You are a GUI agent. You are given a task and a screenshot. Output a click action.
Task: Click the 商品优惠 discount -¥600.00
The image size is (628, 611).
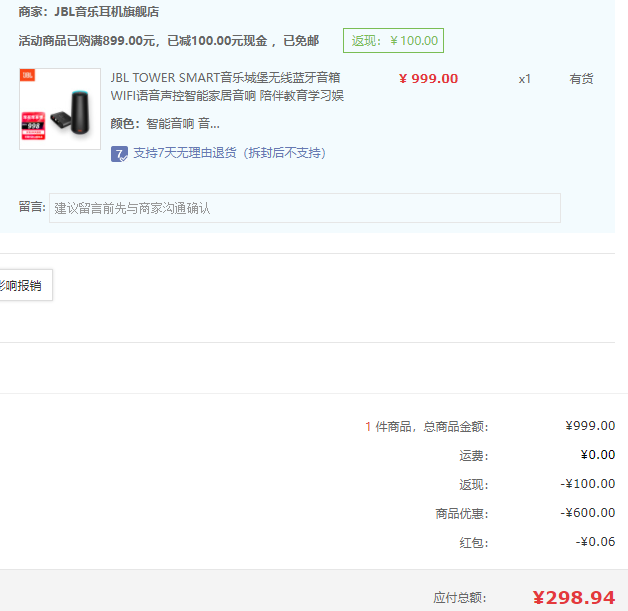click(588, 513)
